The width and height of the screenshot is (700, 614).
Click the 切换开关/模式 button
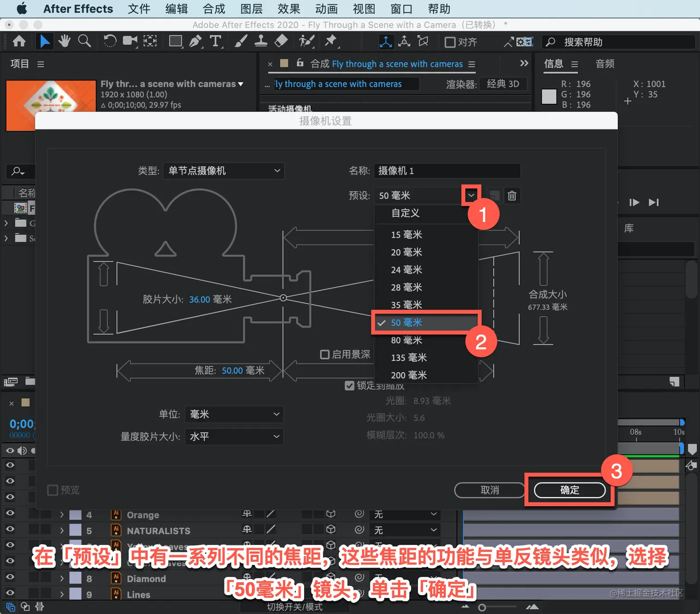(x=294, y=607)
